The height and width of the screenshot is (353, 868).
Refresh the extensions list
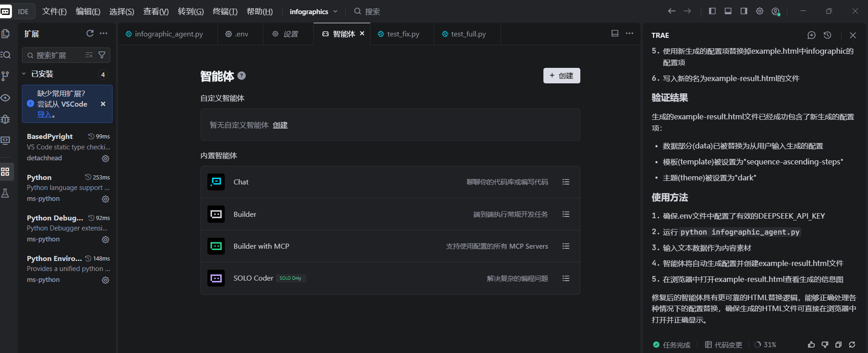tap(90, 33)
